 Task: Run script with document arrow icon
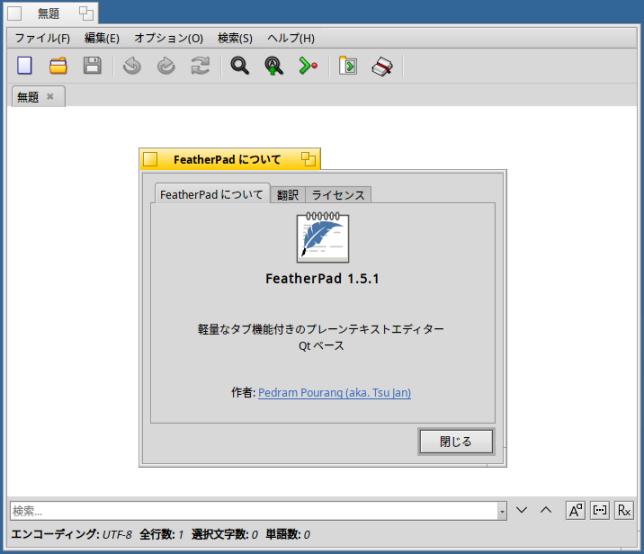pyautogui.click(x=348, y=66)
